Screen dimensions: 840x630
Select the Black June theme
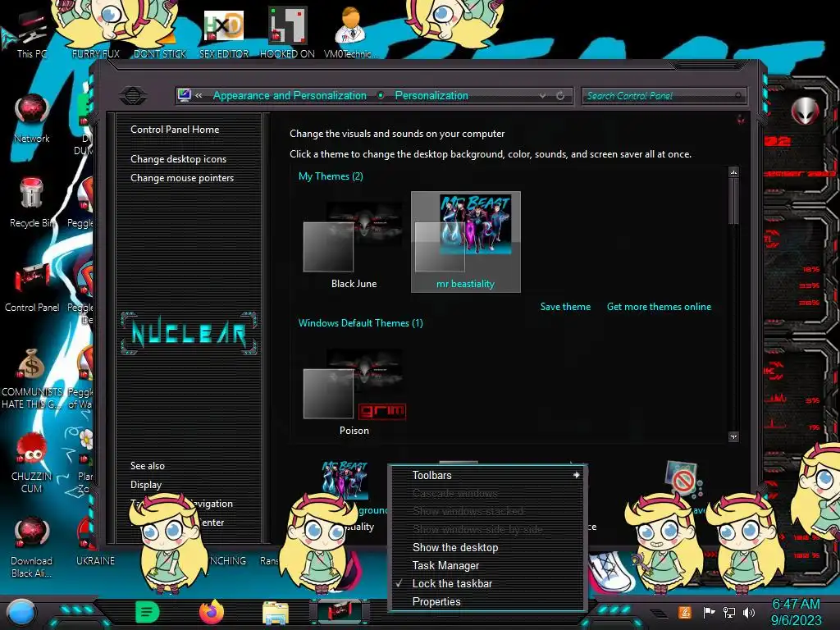[x=354, y=244]
